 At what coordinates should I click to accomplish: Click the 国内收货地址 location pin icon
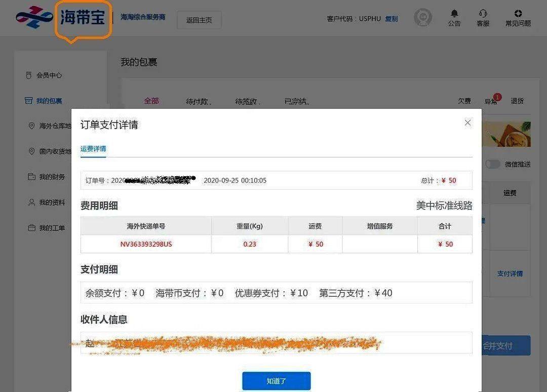pos(31,151)
